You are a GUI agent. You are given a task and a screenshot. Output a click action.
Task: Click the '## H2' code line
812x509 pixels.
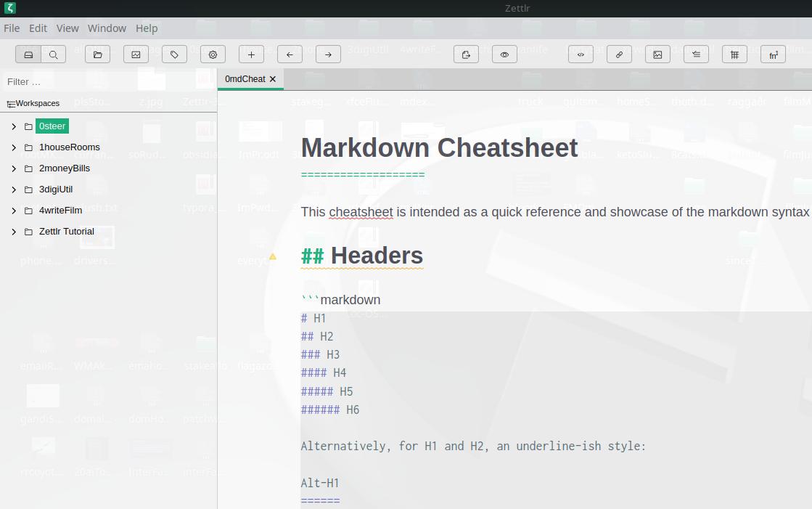(317, 336)
